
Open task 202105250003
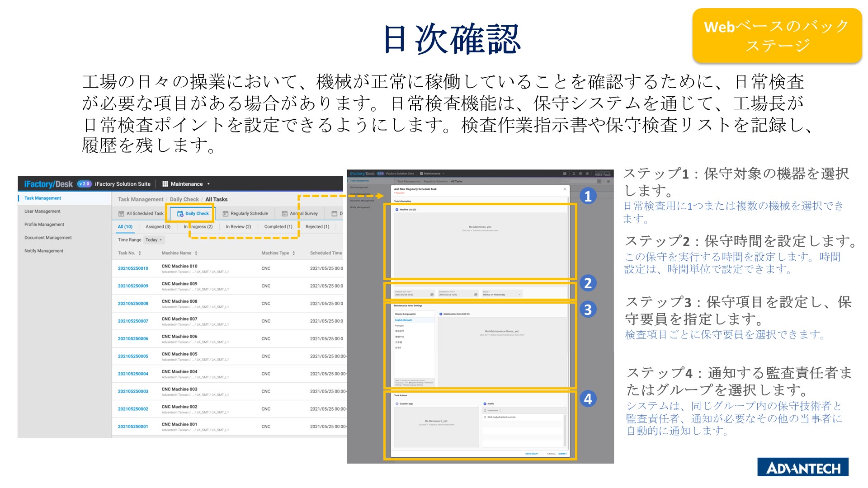pos(133,392)
